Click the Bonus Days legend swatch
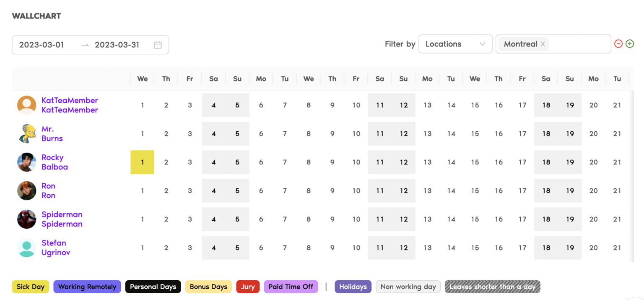This screenshot has width=644, height=300. 208,287
